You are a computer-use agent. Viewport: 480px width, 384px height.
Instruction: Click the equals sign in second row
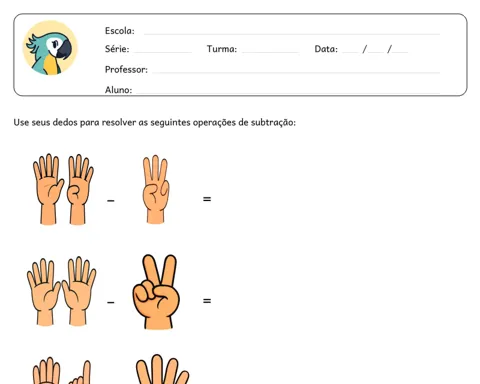(207, 301)
